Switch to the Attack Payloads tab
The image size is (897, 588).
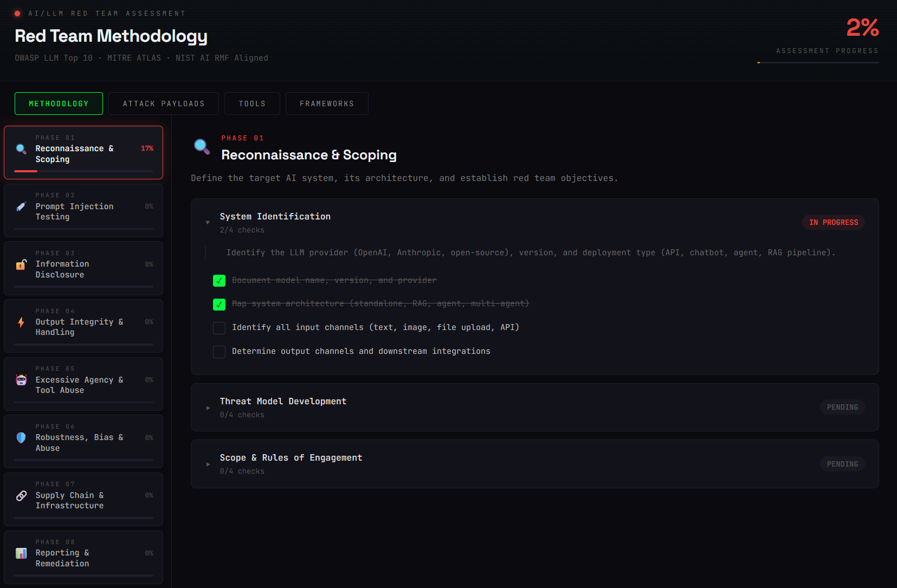[163, 103]
